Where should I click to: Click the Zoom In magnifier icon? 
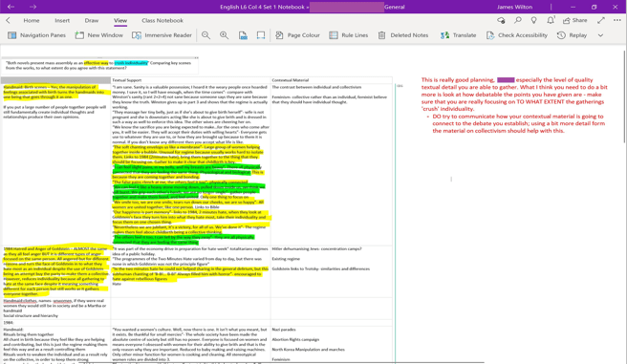[225, 35]
